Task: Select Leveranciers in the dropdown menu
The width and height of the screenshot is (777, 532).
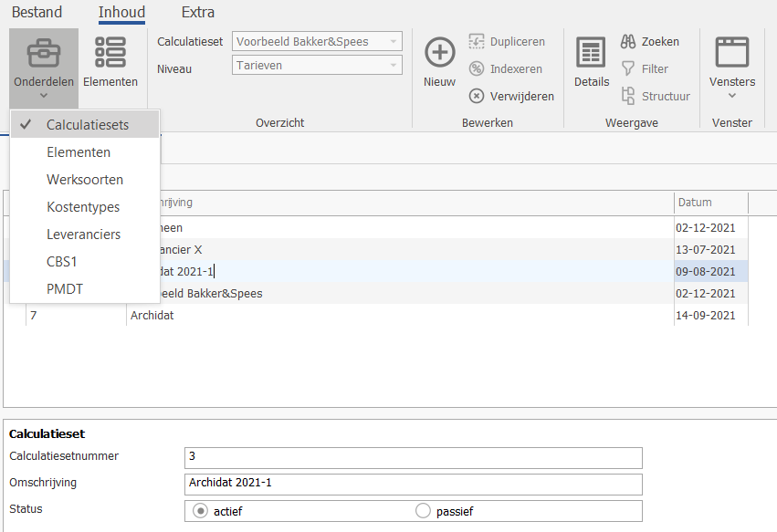Action: pos(85,235)
